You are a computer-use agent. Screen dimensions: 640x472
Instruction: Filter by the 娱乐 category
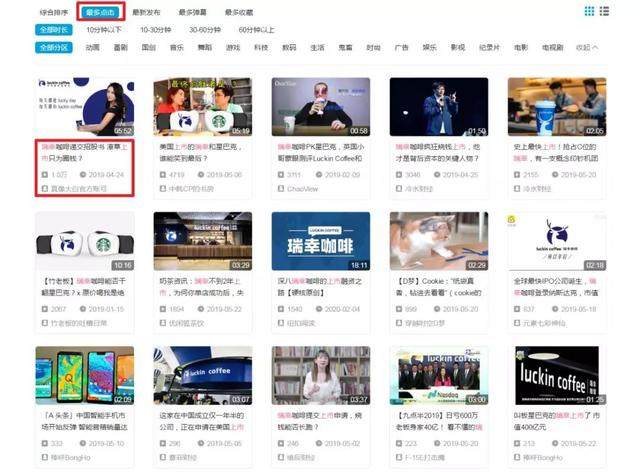[x=429, y=47]
